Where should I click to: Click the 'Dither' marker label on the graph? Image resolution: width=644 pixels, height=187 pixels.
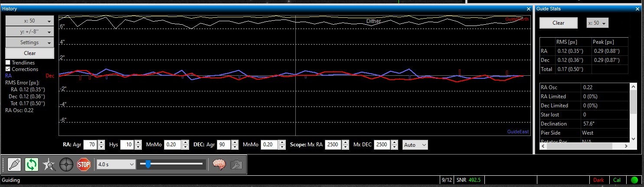374,21
